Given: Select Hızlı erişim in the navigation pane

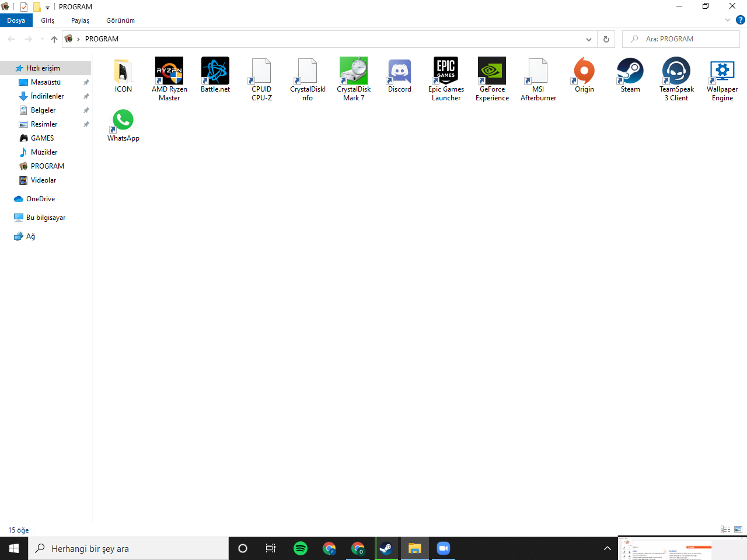Looking at the screenshot, I should [x=46, y=68].
